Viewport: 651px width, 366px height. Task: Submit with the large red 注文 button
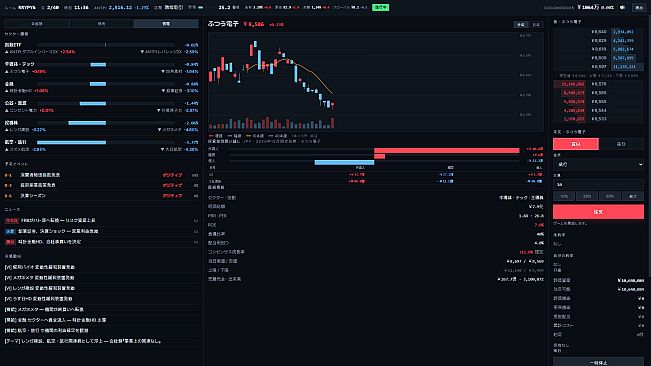click(598, 212)
